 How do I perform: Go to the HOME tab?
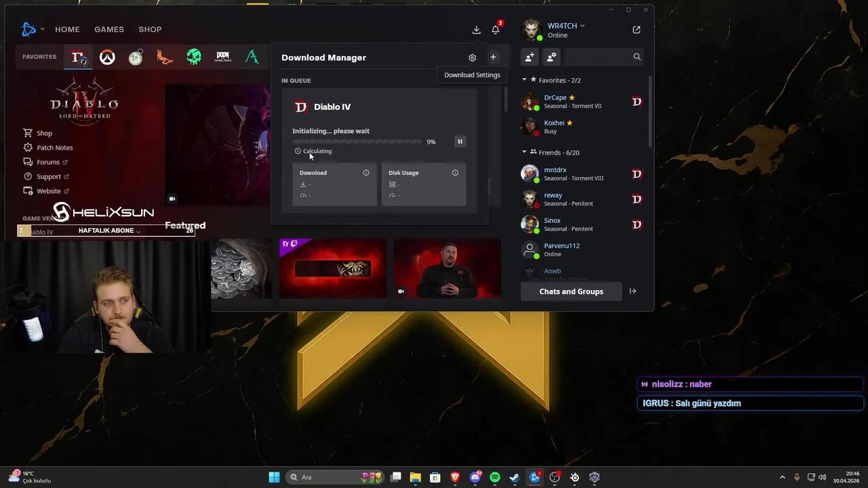[x=67, y=29]
